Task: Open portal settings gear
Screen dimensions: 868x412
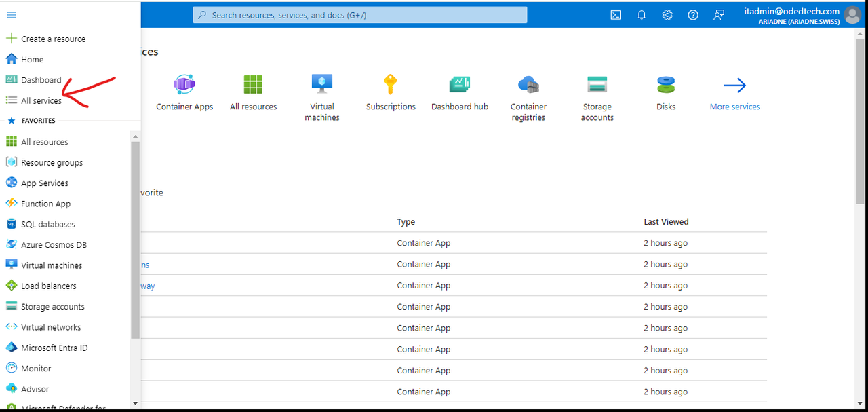Action: [x=667, y=15]
